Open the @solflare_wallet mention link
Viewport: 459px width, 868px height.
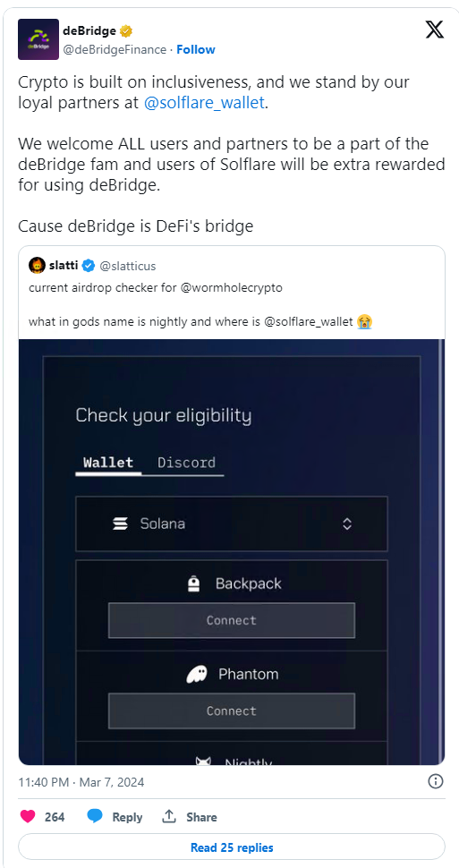204,103
